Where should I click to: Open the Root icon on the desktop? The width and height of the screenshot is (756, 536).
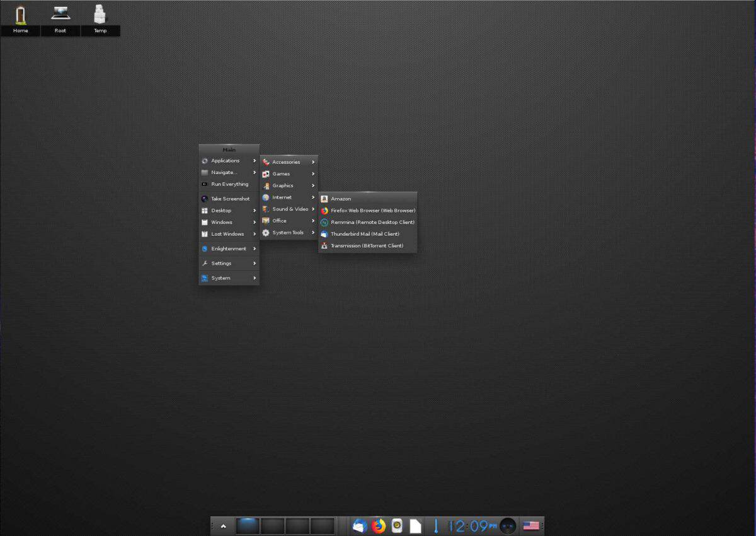[60, 14]
